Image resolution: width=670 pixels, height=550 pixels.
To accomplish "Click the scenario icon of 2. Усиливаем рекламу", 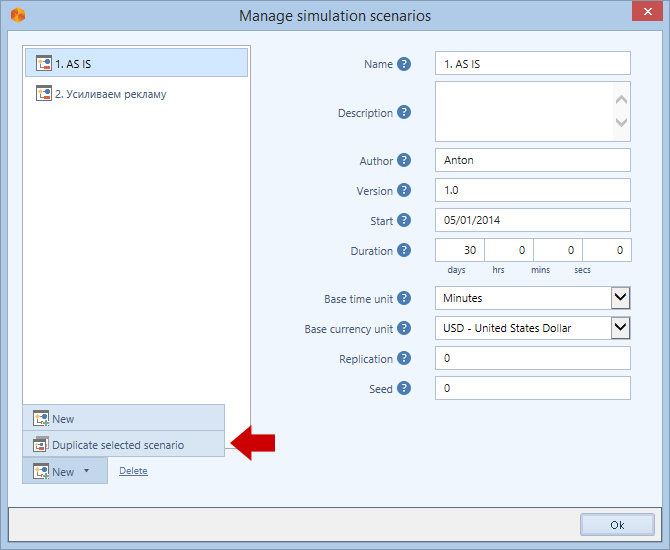I will pyautogui.click(x=44, y=93).
